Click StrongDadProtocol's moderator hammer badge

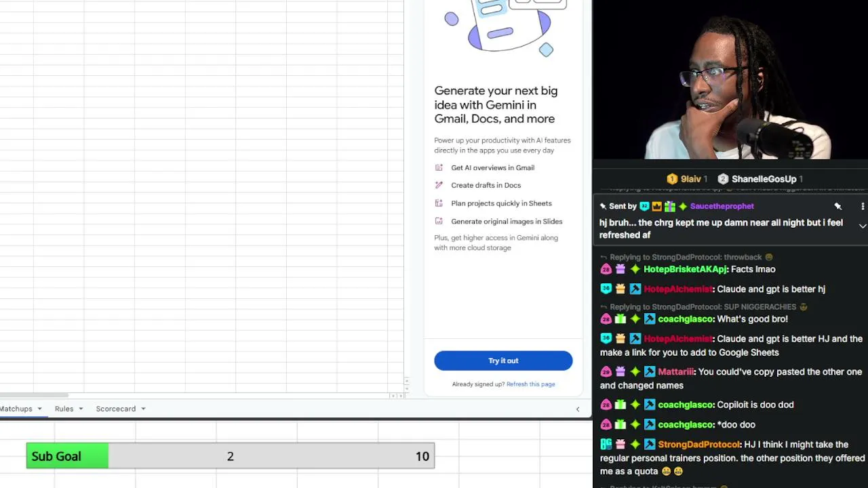coord(650,445)
